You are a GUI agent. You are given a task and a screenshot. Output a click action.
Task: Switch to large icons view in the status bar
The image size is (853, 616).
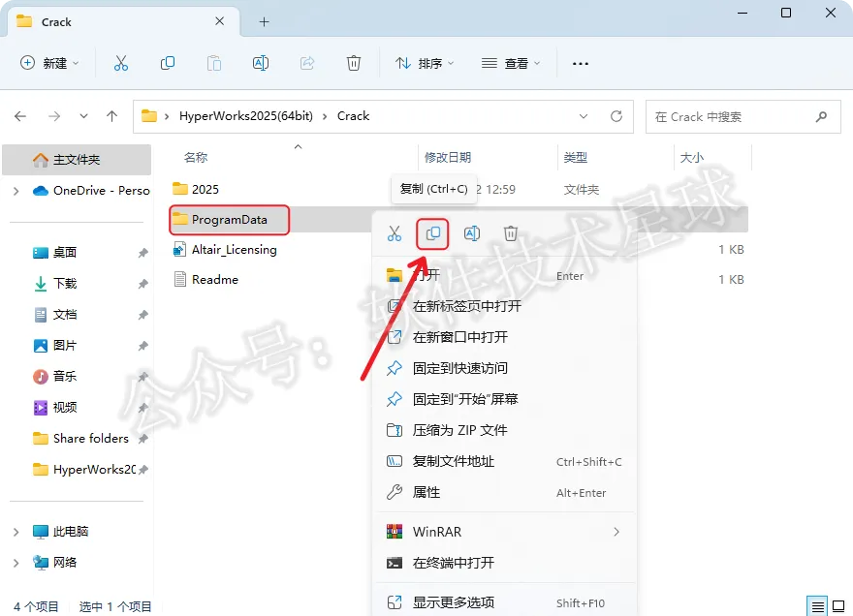838,606
